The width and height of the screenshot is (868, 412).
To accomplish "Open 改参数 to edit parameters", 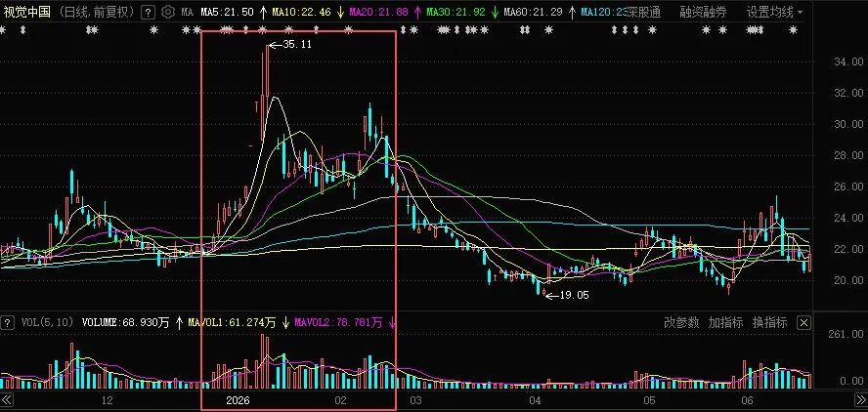I will click(681, 322).
